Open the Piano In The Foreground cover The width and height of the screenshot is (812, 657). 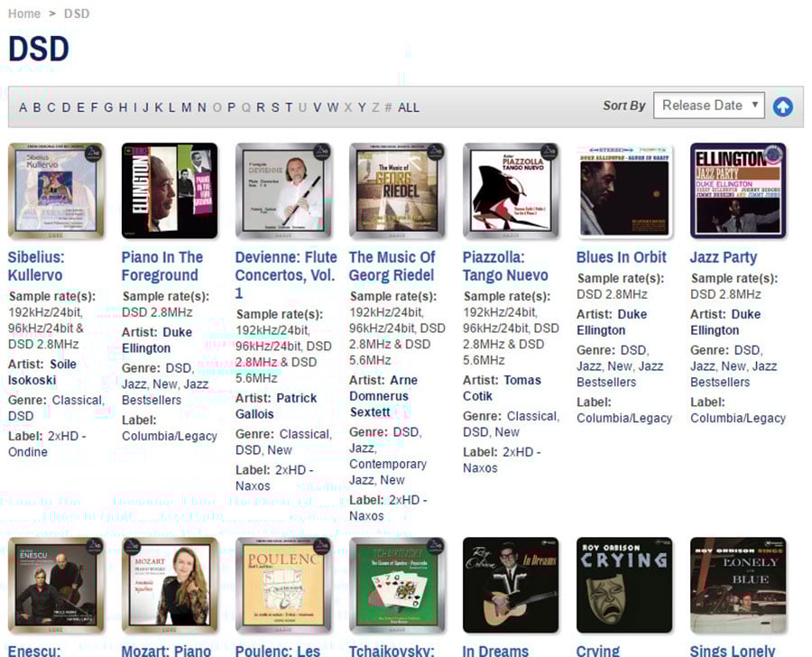170,190
